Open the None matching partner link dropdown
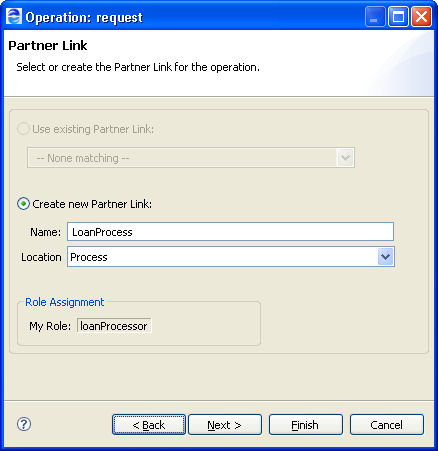 (191, 158)
